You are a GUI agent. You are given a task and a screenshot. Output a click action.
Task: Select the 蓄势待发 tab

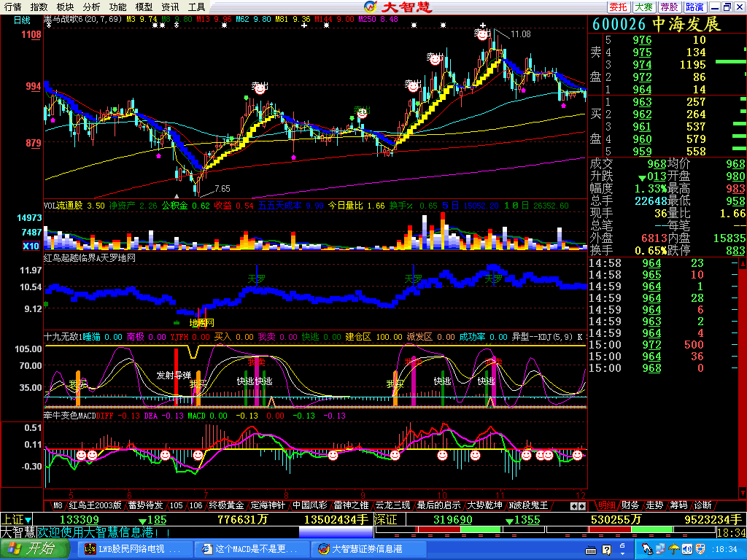pos(145,505)
